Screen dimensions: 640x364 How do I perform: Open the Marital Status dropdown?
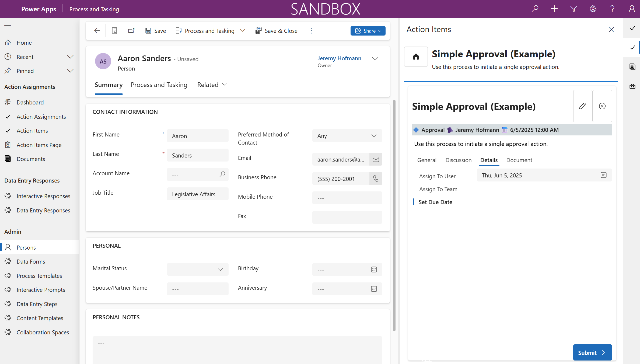(197, 269)
